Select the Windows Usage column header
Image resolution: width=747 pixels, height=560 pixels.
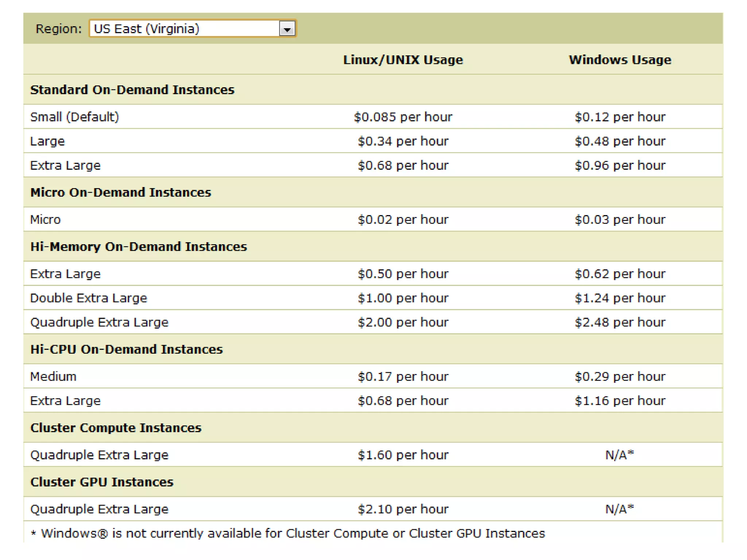coord(620,60)
